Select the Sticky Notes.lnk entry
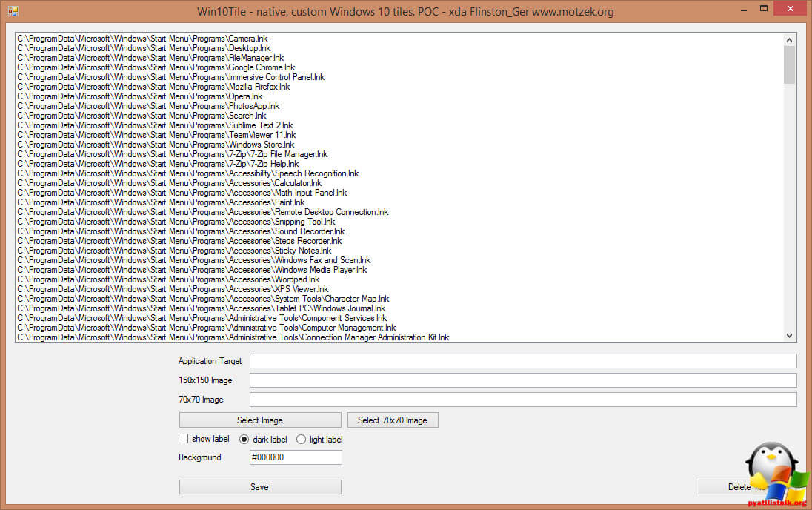The height and width of the screenshot is (510, 812). (x=175, y=251)
